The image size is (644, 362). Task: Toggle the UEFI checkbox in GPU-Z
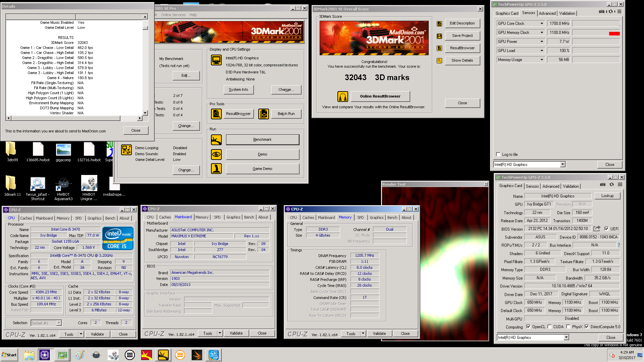(606, 229)
